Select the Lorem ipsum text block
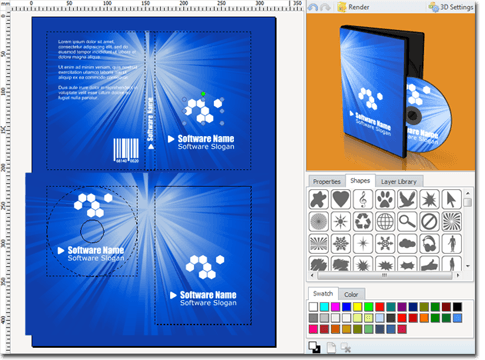Screen dimensions: 485x360 97,69
